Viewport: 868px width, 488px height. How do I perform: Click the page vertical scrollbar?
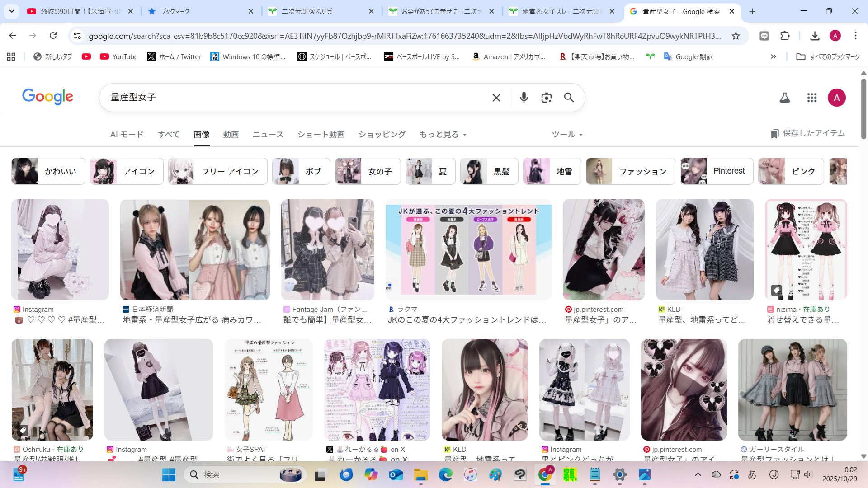[863, 108]
